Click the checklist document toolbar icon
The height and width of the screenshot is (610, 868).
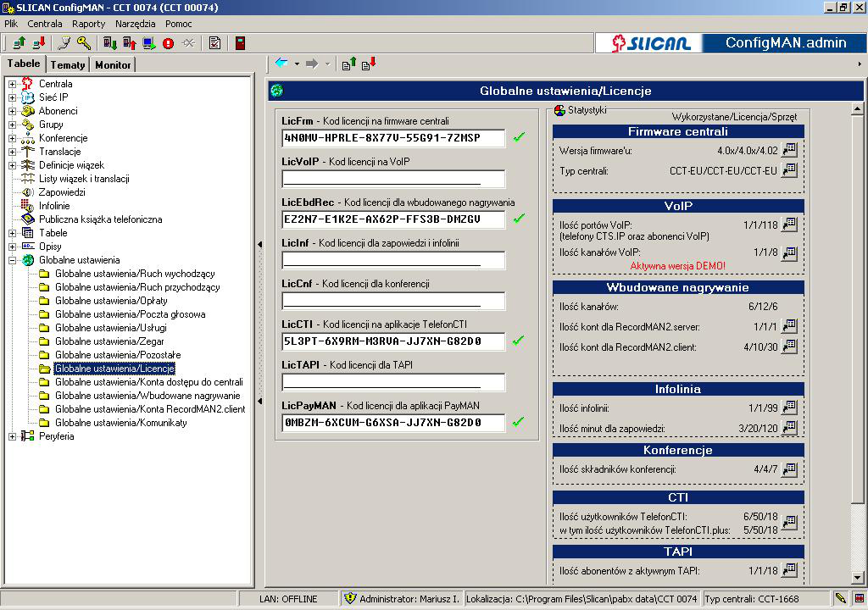(x=214, y=42)
